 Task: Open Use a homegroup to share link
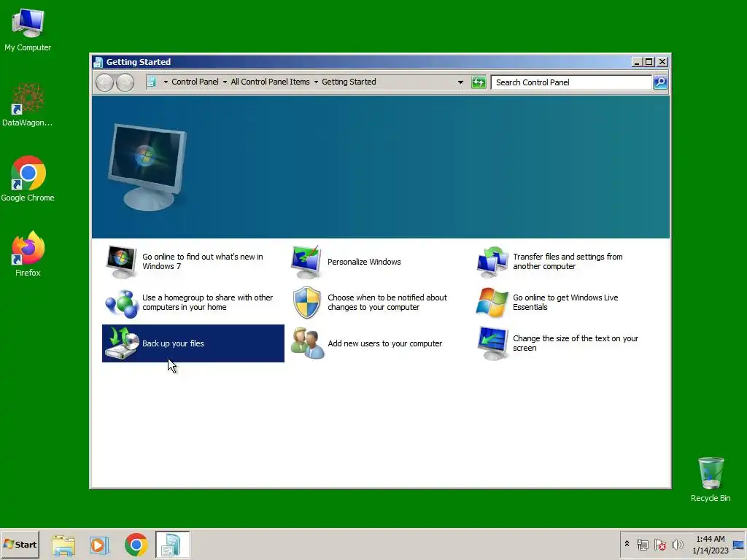pyautogui.click(x=207, y=303)
